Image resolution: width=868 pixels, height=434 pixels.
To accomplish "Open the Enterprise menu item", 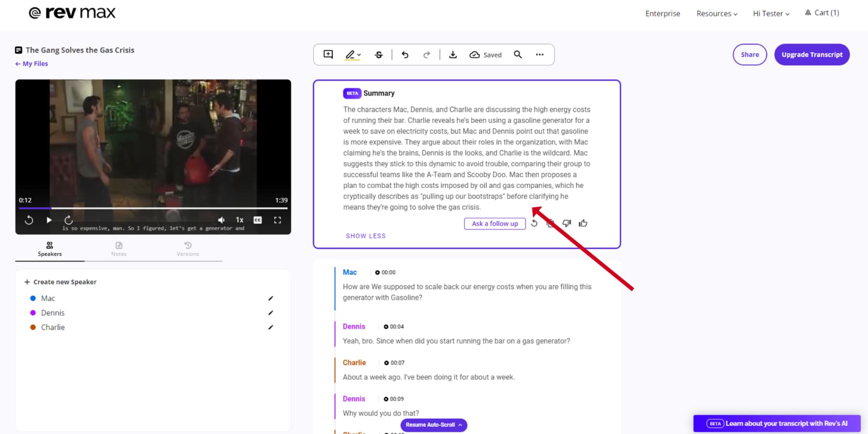I will [663, 14].
